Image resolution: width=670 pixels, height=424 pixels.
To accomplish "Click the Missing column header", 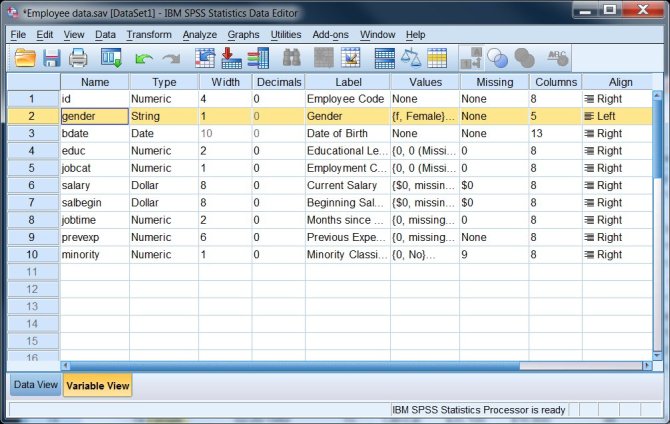I will 494,82.
